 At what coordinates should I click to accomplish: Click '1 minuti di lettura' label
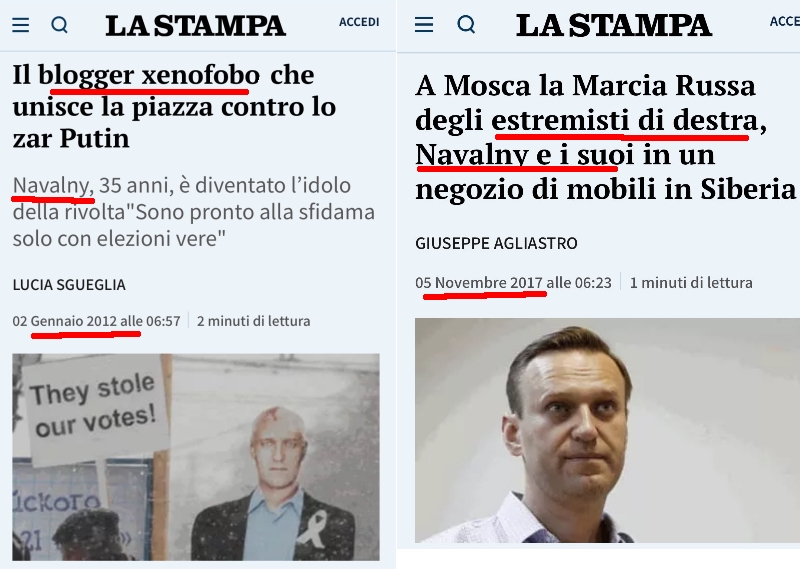click(691, 283)
